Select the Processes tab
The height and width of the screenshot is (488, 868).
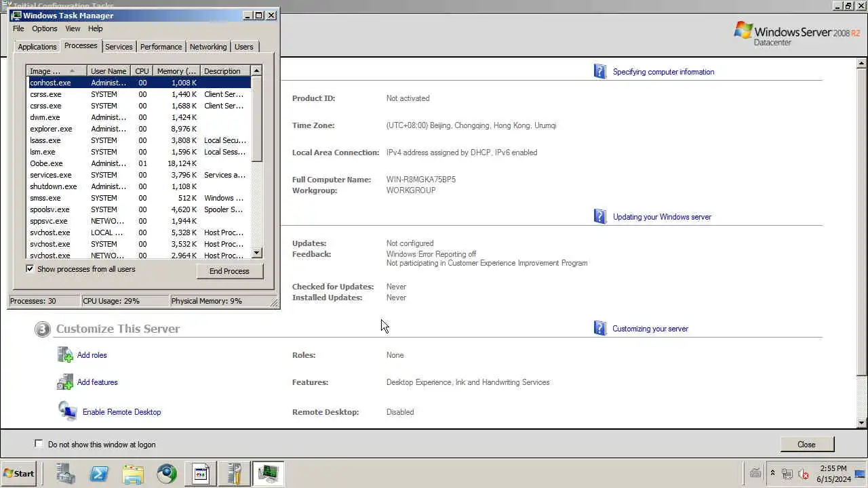click(x=81, y=45)
